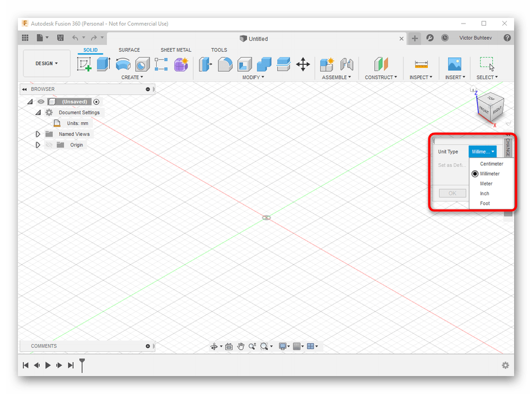Switch to the SURFACE tab

coord(129,50)
